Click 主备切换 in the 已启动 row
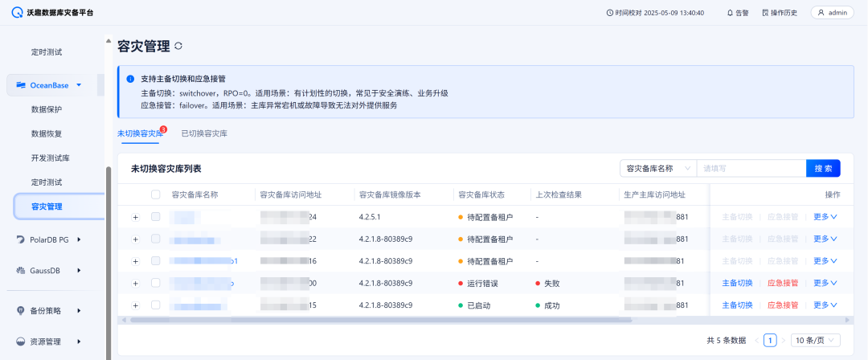The image size is (868, 360). [737, 305]
